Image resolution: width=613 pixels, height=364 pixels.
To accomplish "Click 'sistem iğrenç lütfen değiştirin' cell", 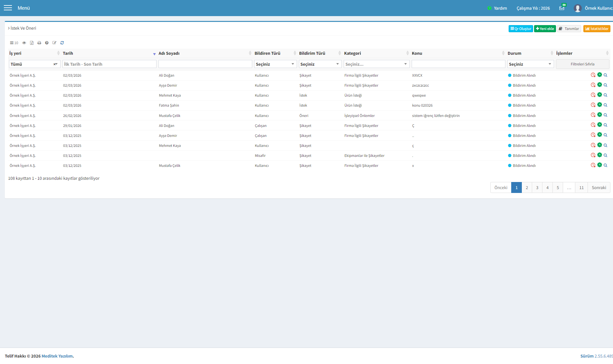I will 436,116.
